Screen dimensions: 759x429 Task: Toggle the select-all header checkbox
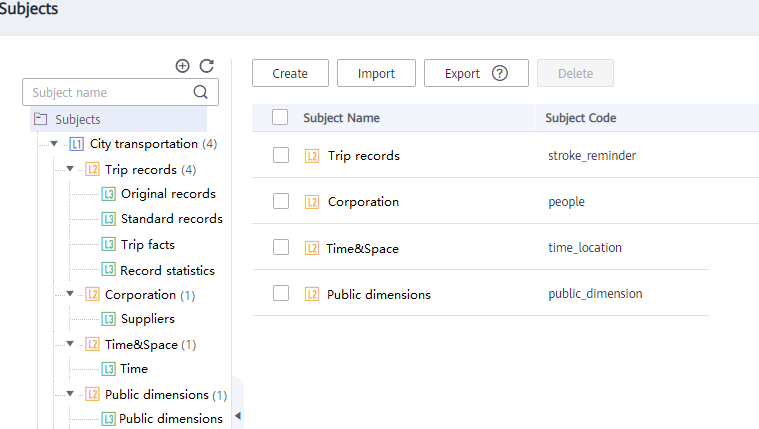280,117
